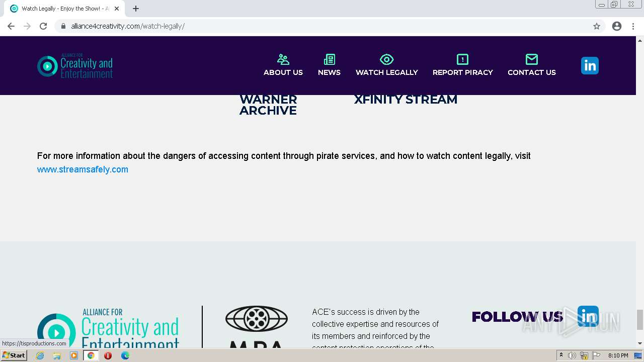Click the REPORT PIRACY menu label
The height and width of the screenshot is (362, 644).
[463, 72]
